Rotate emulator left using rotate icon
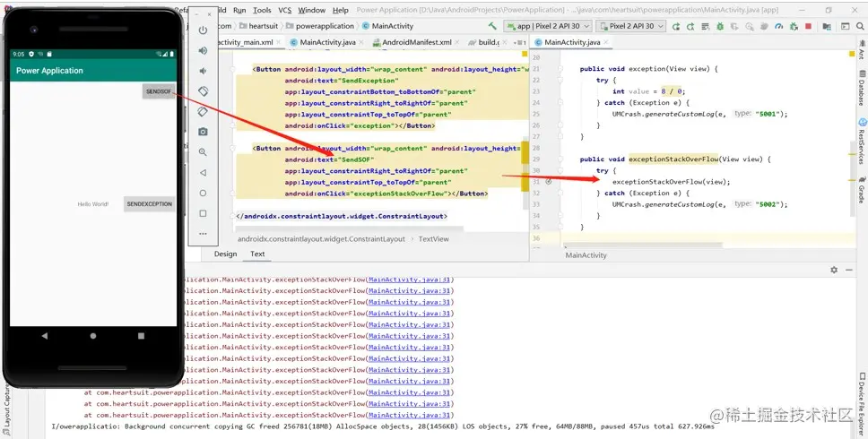Image resolution: width=868 pixels, height=439 pixels. tap(204, 91)
